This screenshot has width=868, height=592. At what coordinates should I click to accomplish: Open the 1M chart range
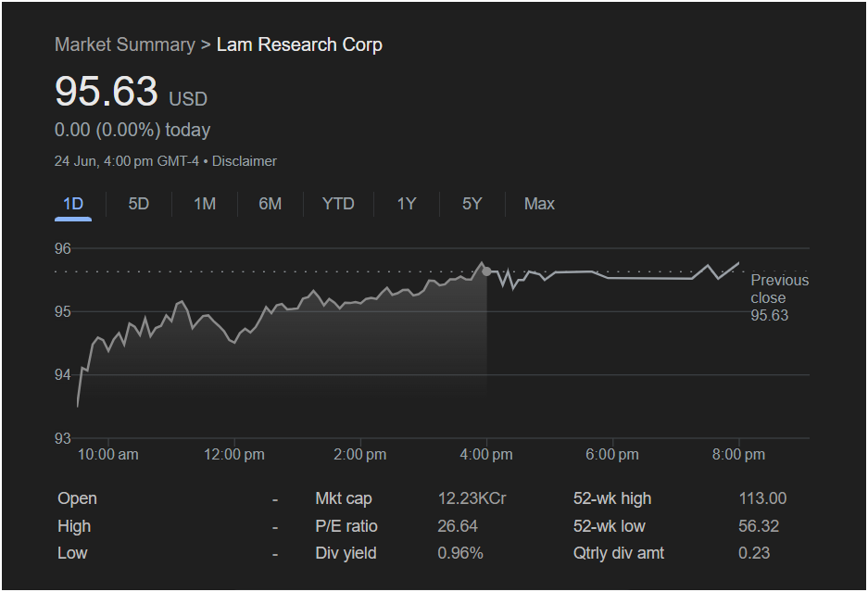coord(205,204)
